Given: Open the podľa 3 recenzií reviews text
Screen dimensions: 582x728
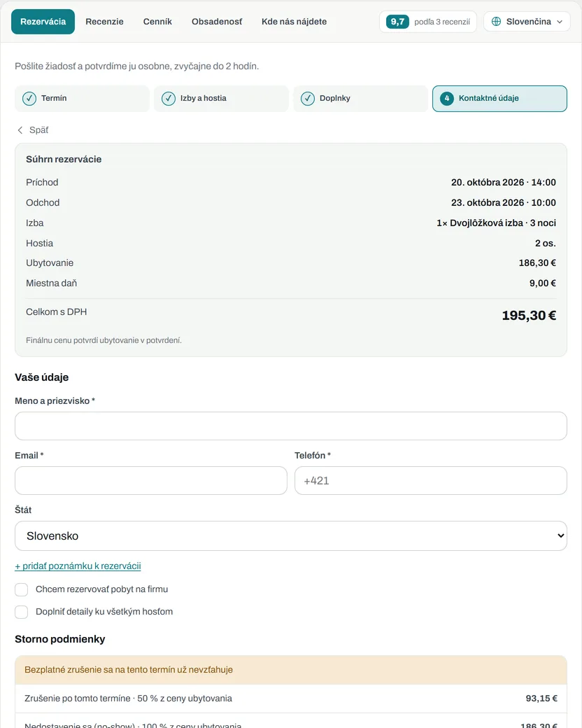Looking at the screenshot, I should click(x=442, y=22).
